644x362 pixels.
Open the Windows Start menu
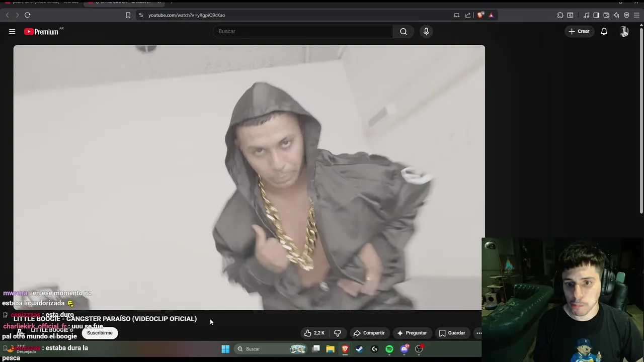point(225,349)
